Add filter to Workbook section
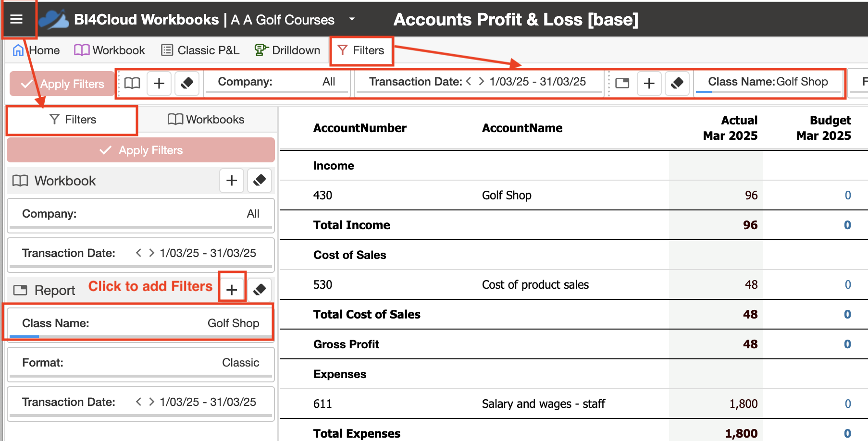Image resolution: width=868 pixels, height=441 pixels. pos(232,181)
